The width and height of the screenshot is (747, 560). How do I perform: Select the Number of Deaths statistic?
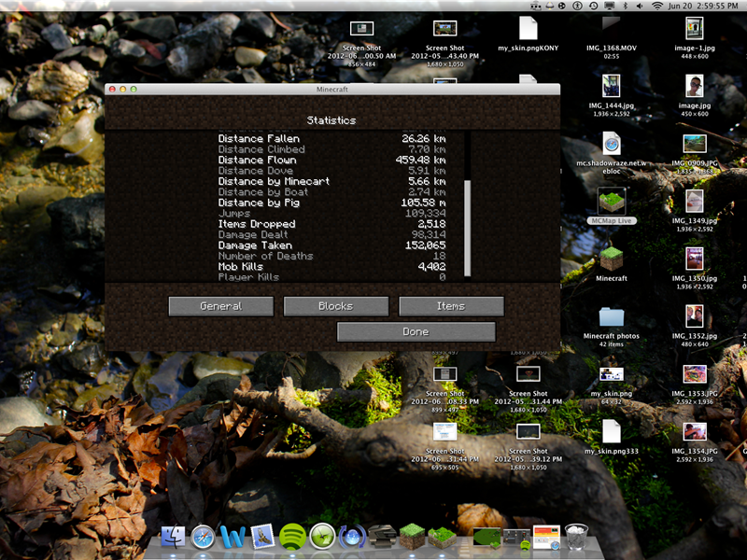pyautogui.click(x=332, y=256)
